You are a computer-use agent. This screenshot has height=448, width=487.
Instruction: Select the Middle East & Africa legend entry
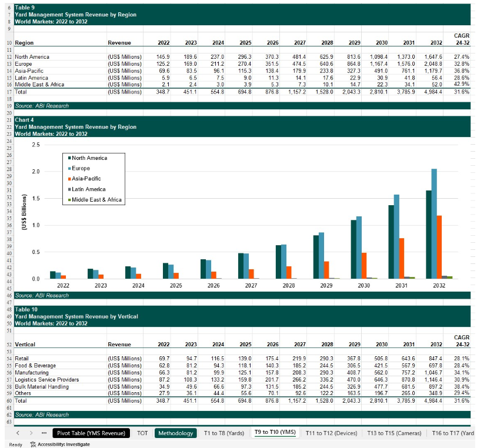pyautogui.click(x=97, y=200)
